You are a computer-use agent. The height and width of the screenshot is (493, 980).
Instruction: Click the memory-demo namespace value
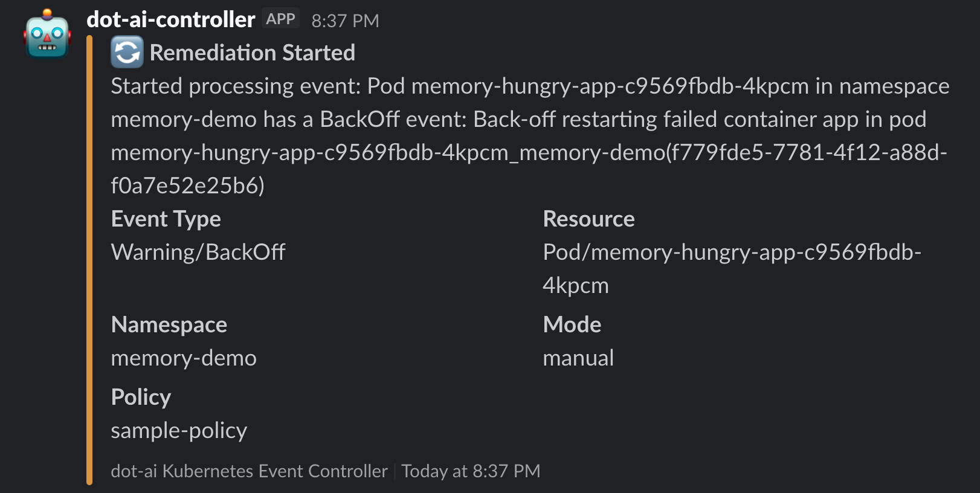183,358
